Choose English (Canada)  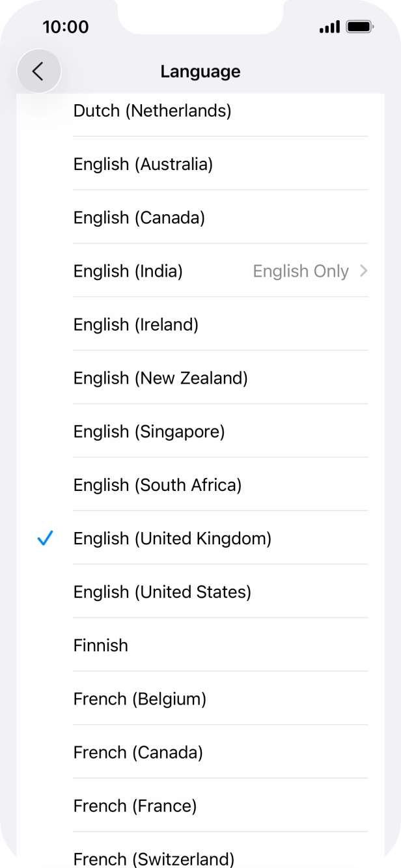click(139, 217)
